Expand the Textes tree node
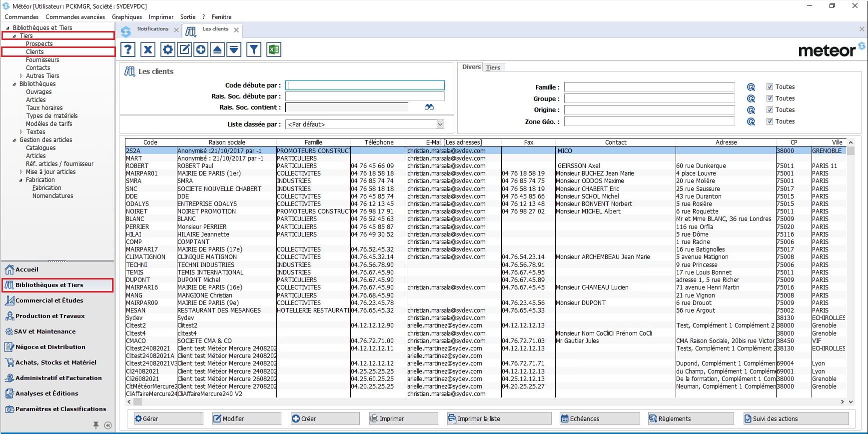Image resolution: width=868 pixels, height=434 pixels. (x=21, y=132)
